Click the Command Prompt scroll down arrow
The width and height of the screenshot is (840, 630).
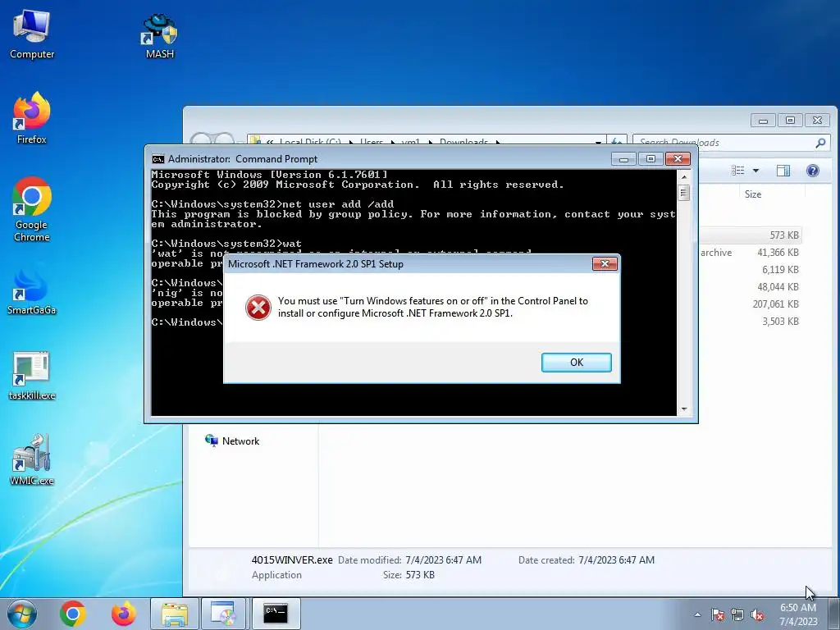pyautogui.click(x=683, y=409)
